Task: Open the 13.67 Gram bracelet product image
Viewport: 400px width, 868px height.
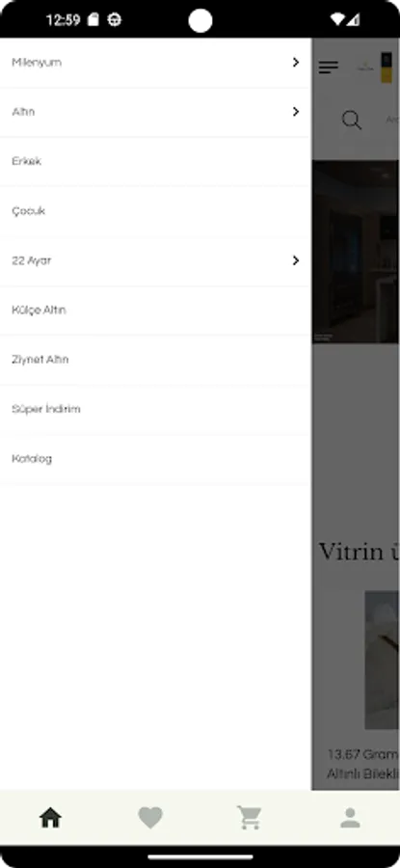Action: pos(383,660)
